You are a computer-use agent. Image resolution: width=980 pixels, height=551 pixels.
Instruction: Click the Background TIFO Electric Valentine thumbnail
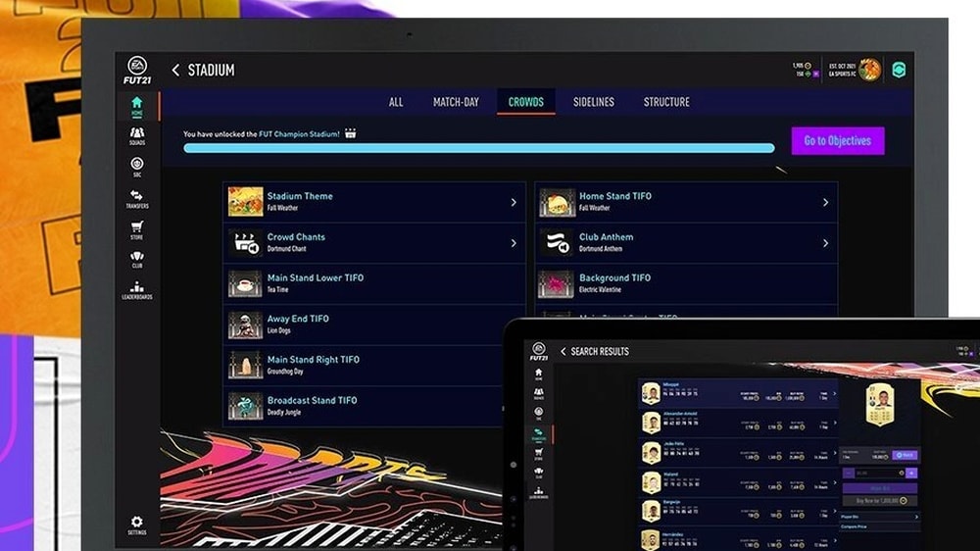[557, 284]
